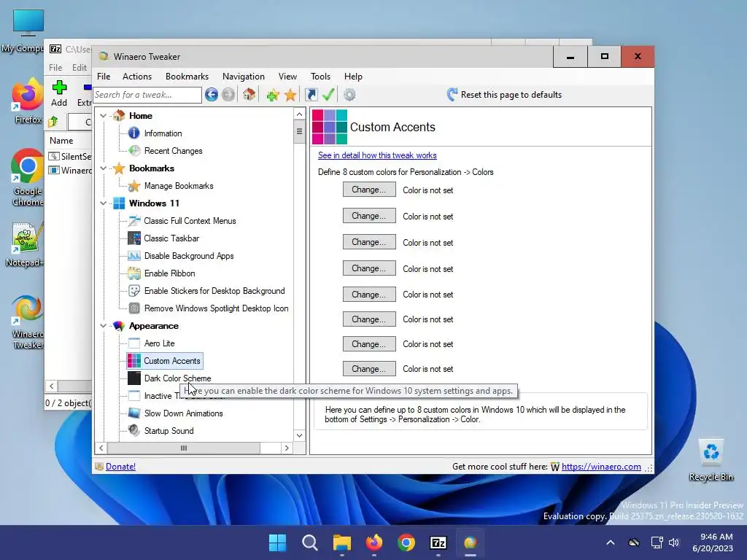Click the Manage Bookmarks star icon
Screen dimensions: 747x560
tap(134, 186)
